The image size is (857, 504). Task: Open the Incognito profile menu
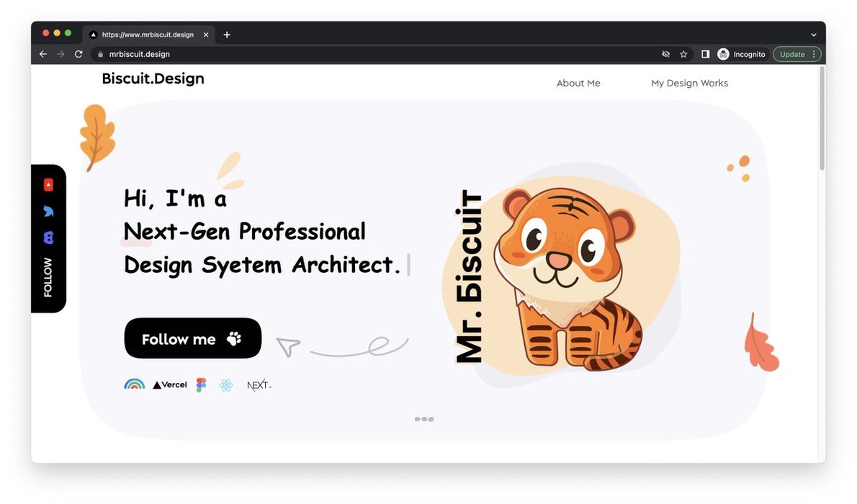tap(741, 54)
